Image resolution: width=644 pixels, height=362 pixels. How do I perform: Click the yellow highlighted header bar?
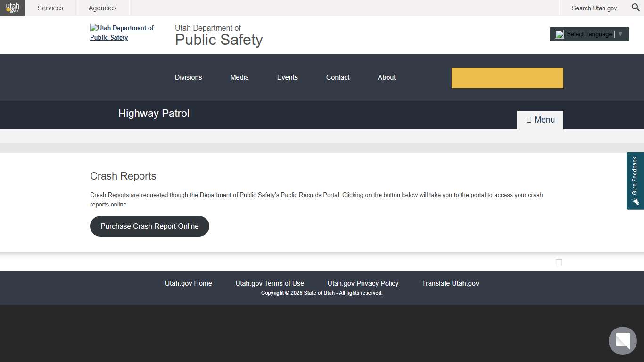click(x=507, y=77)
